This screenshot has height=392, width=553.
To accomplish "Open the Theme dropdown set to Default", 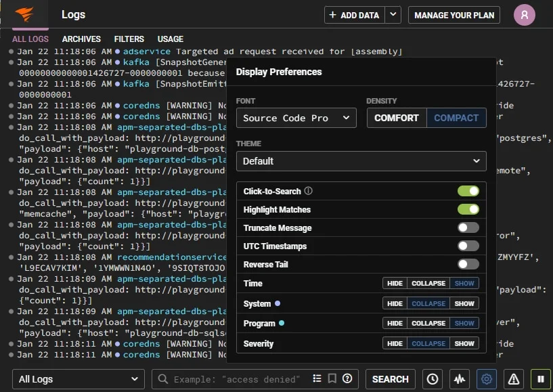I will [361, 161].
